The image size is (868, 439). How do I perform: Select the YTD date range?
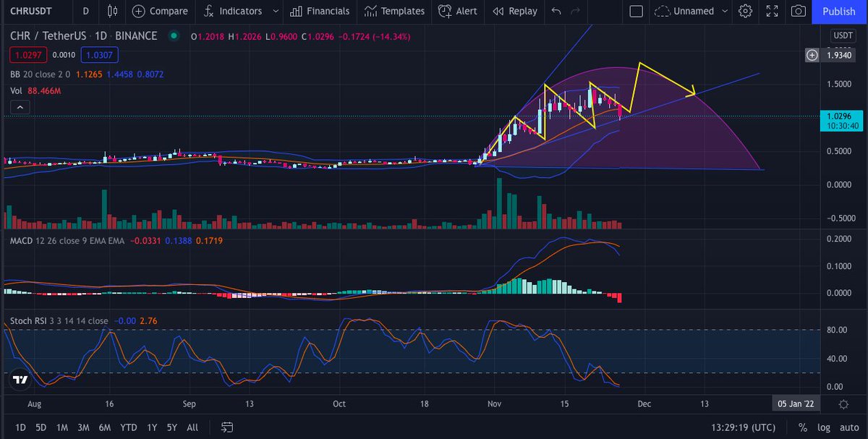(x=129, y=427)
